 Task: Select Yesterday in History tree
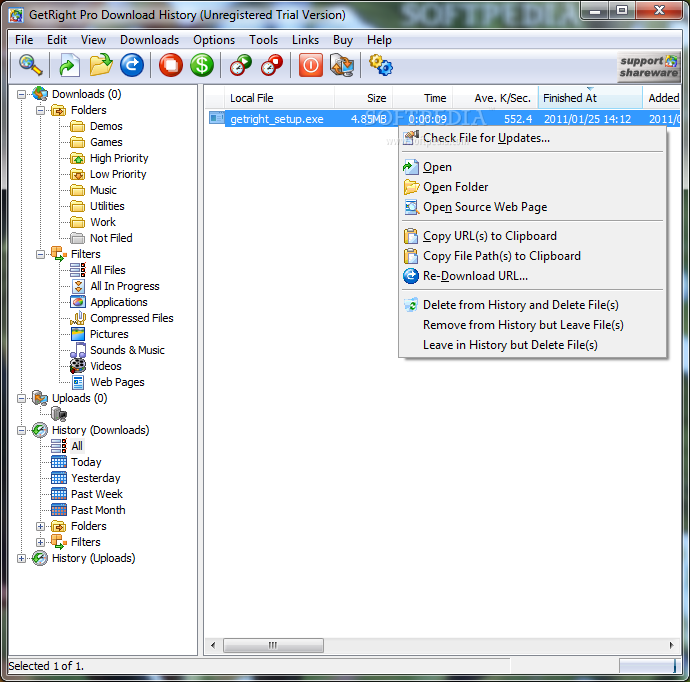pyautogui.click(x=95, y=478)
